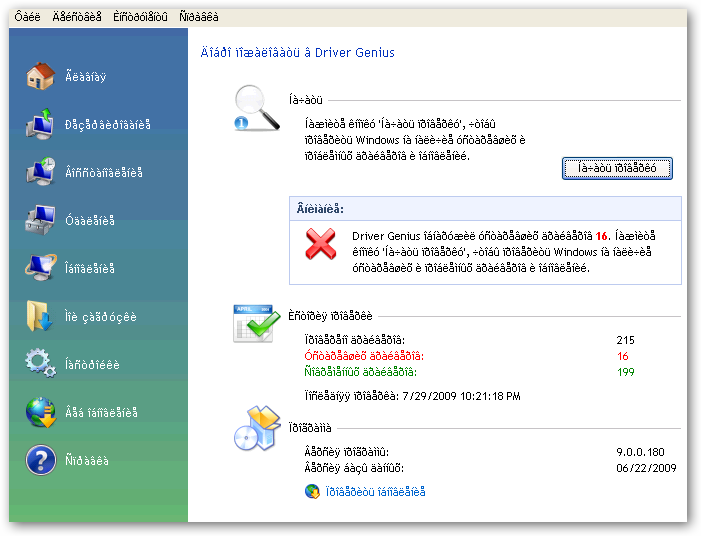Screen dimensions: 701x536
Task: Open the first menu 'Ôàéë' (File)
Action: [27, 17]
